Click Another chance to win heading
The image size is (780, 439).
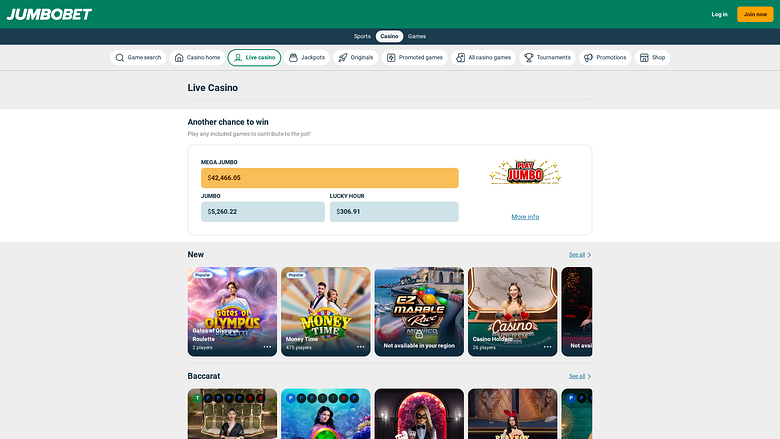pos(228,122)
